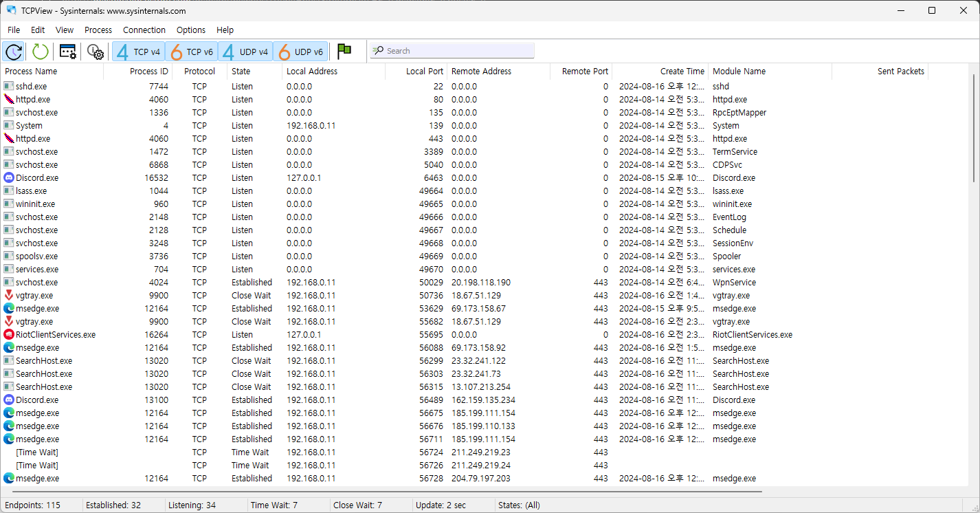Click the clock-with-gear options icon

(95, 52)
